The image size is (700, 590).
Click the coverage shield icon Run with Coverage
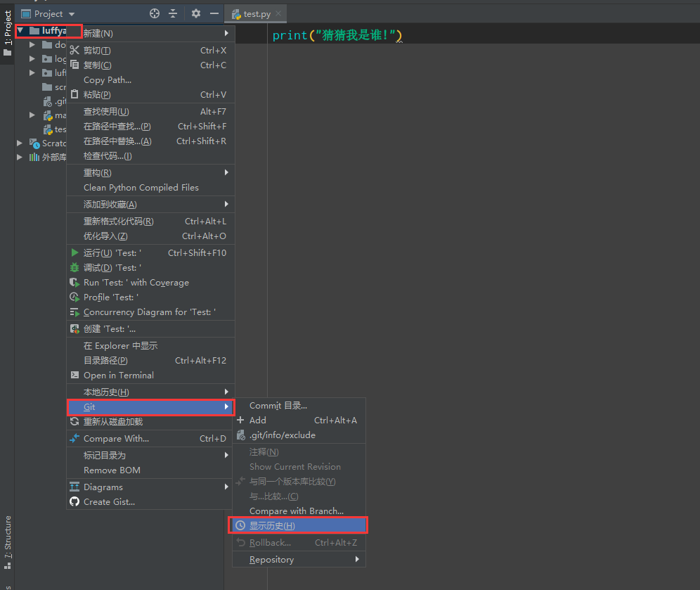74,282
